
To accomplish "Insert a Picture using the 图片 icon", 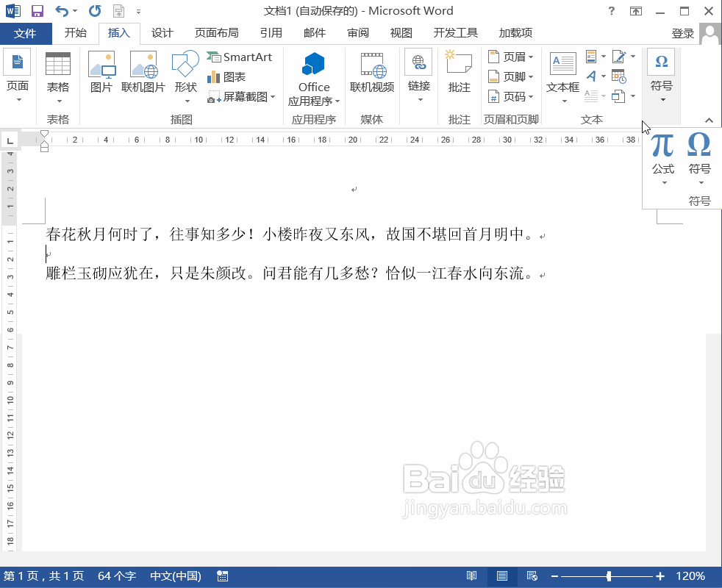I will pos(101,71).
